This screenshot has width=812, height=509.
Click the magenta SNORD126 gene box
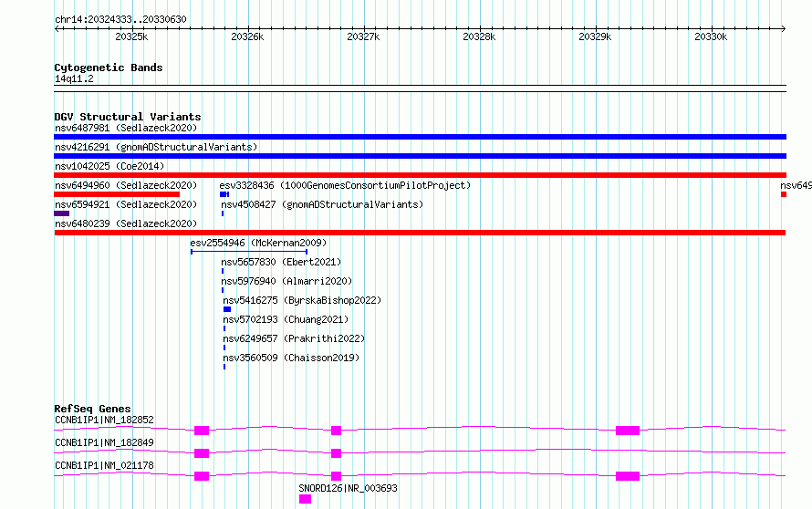pos(305,499)
